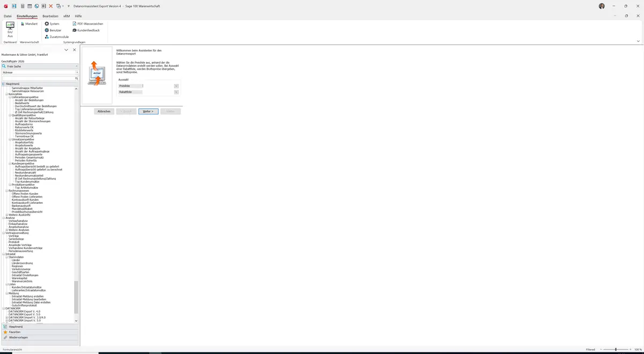
Task: Open the Mandant settings
Action: pos(30,24)
